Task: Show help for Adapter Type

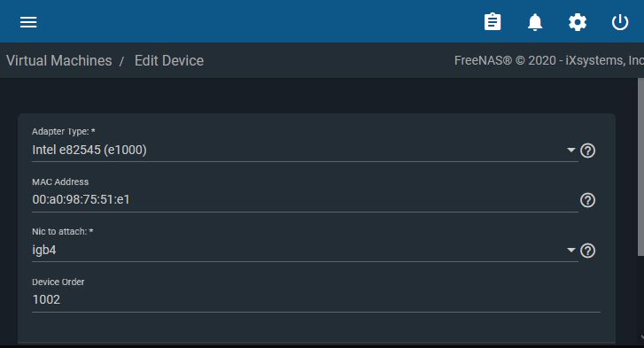Action: (x=587, y=151)
